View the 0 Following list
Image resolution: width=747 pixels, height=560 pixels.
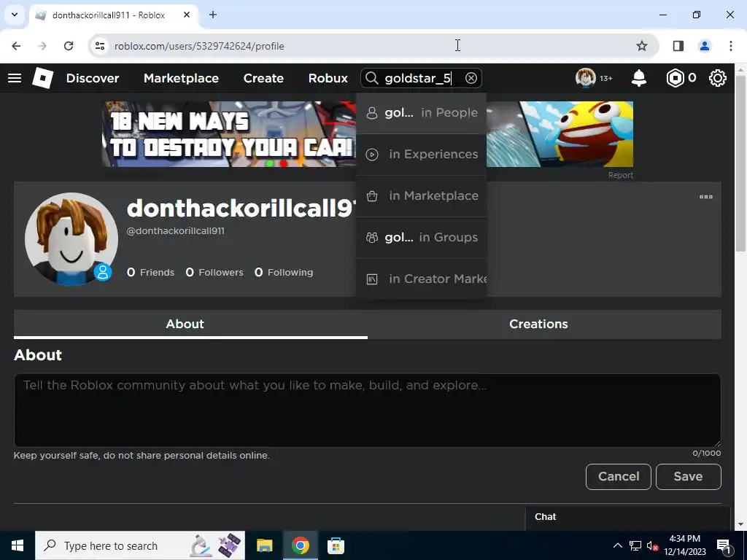tap(284, 273)
